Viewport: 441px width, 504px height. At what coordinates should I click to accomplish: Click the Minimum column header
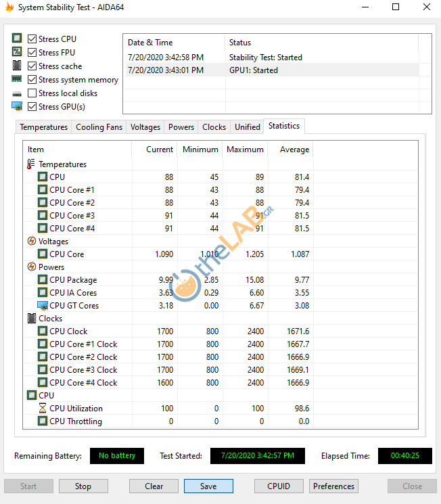pos(200,150)
